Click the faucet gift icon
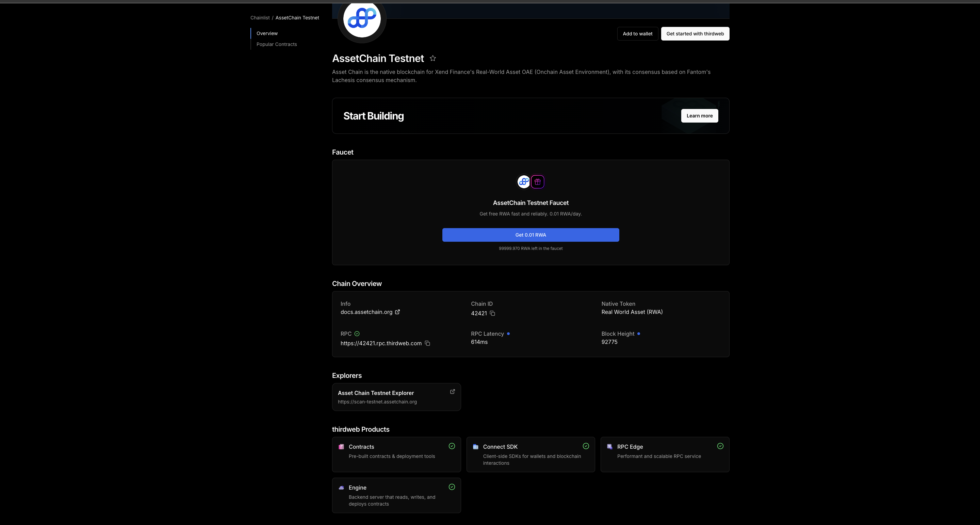The height and width of the screenshot is (525, 980). coord(538,182)
